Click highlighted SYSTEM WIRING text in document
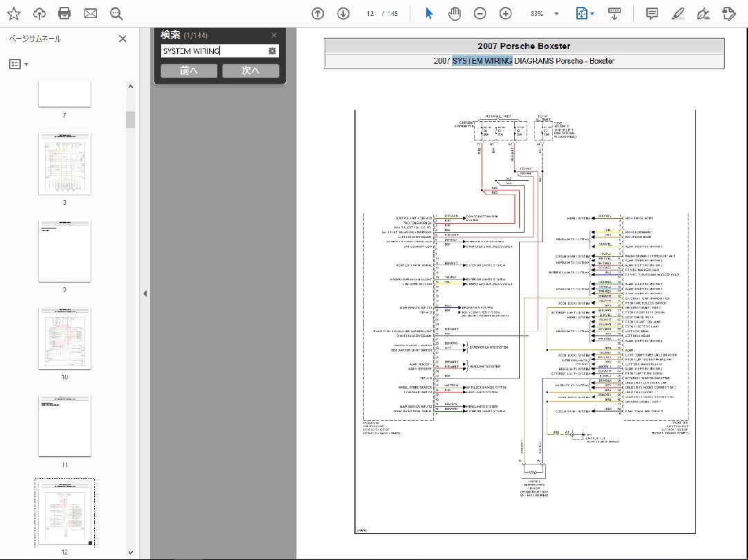This screenshot has height=560, width=748. coord(482,61)
